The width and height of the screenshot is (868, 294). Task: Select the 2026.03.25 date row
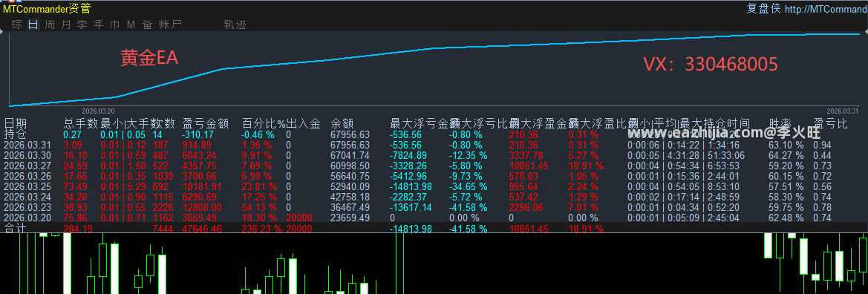(x=27, y=186)
